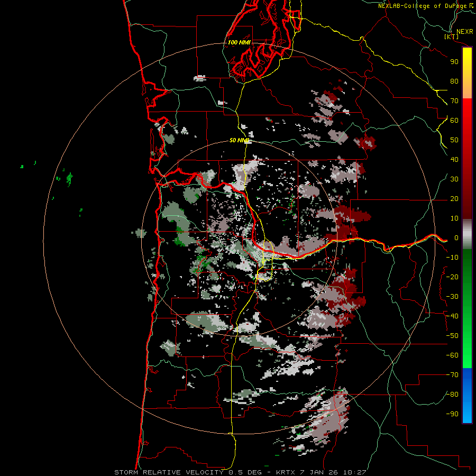This screenshot has width=476, height=476.
Task: Select the 0 value on the velocity scale
Action: [456, 238]
